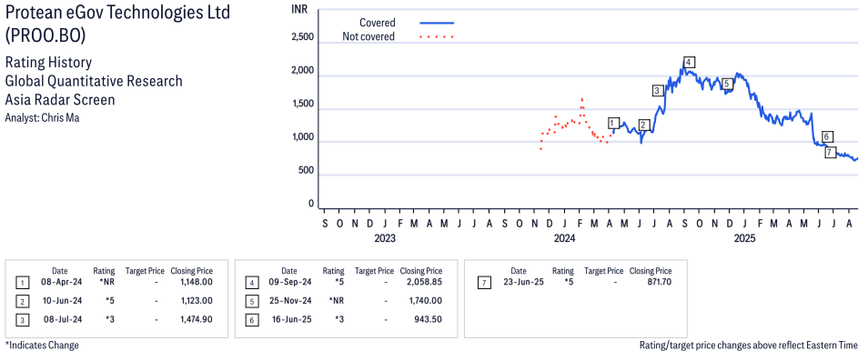Click the red dotted Not covered legend

(x=437, y=37)
